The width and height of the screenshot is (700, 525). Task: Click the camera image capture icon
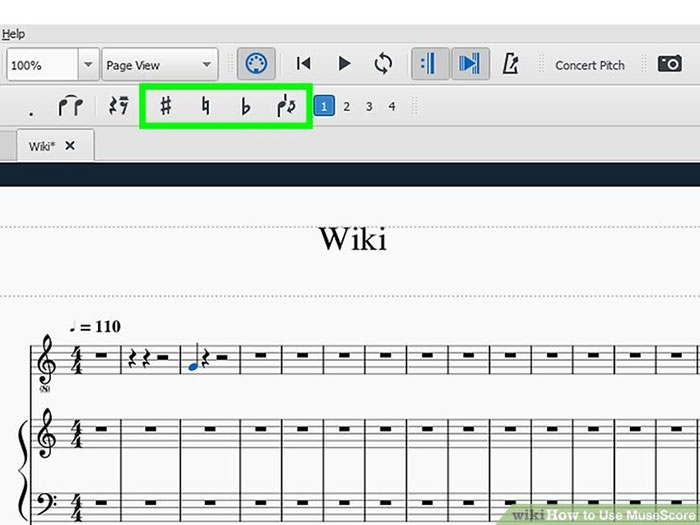(669, 64)
